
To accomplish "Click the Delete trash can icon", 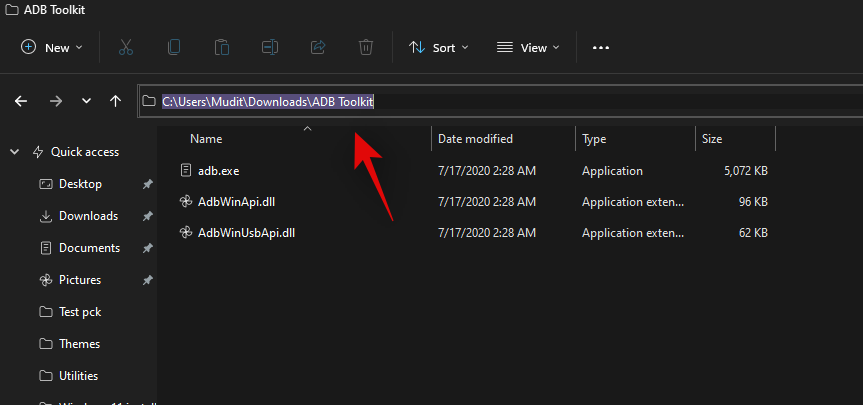I will click(x=366, y=47).
